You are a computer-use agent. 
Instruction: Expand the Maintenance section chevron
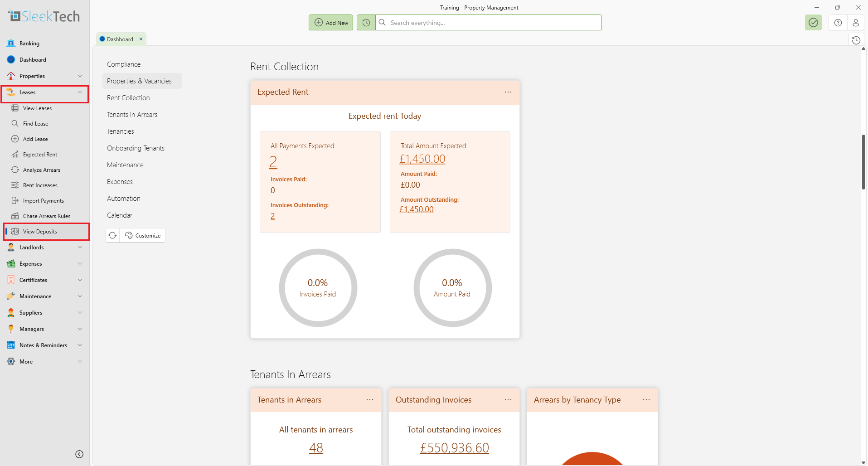pos(80,296)
